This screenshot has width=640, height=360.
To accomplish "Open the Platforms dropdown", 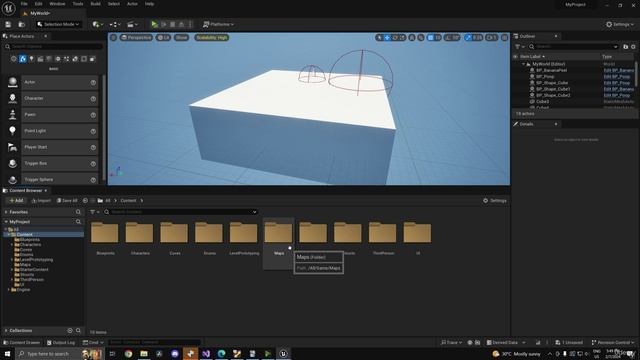I will 218,24.
